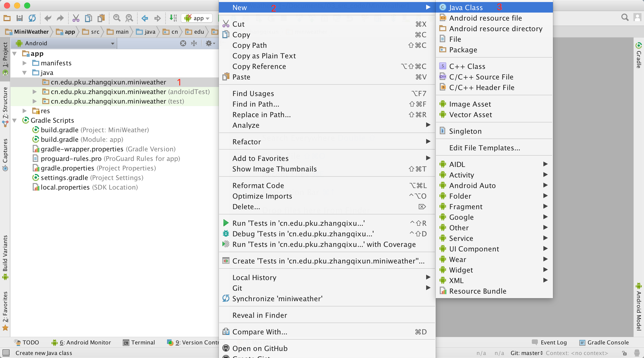Expand the miniweather (test) package node
The width and height of the screenshot is (644, 358).
(35, 101)
